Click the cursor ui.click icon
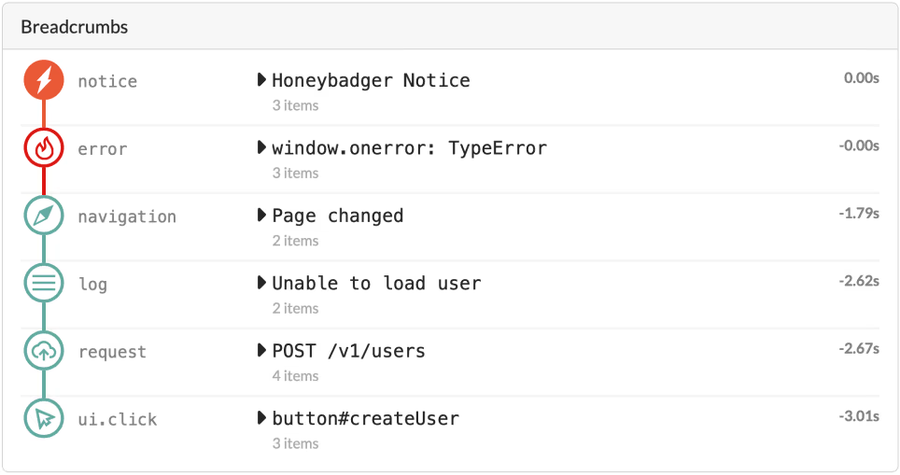The width and height of the screenshot is (900, 475). (x=44, y=419)
